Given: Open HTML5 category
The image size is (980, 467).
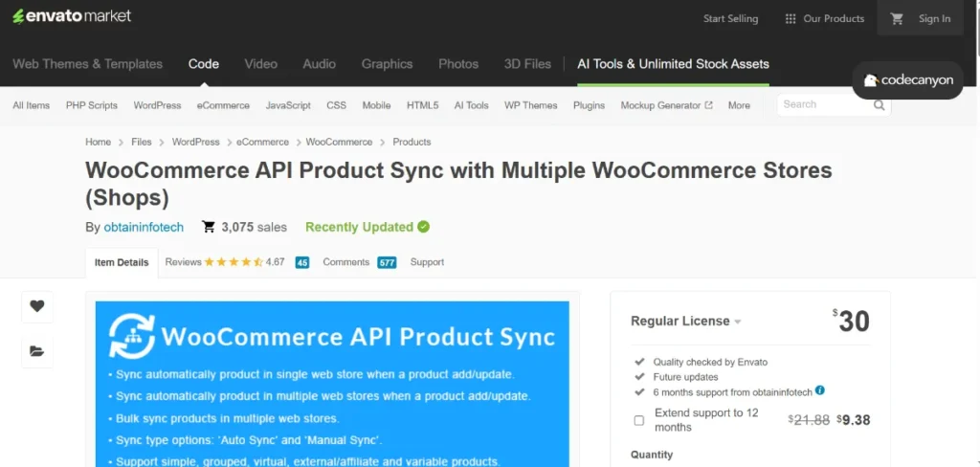Looking at the screenshot, I should pyautogui.click(x=422, y=105).
